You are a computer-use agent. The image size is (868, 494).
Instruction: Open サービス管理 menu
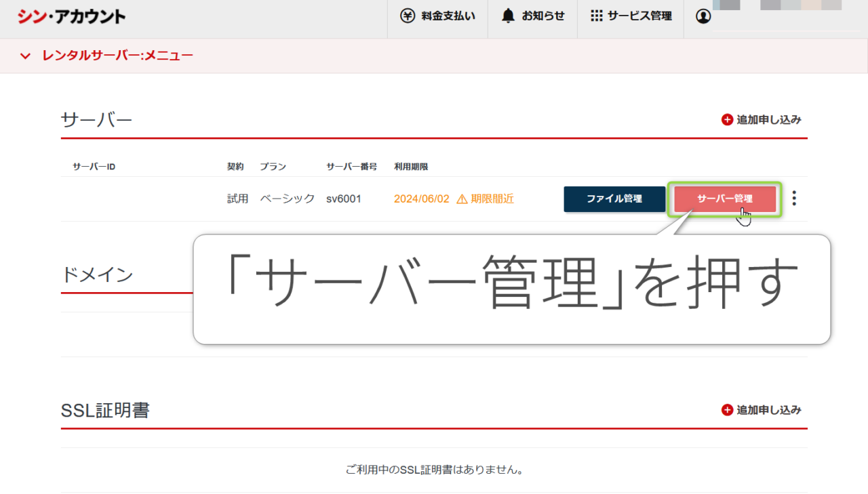coord(631,16)
